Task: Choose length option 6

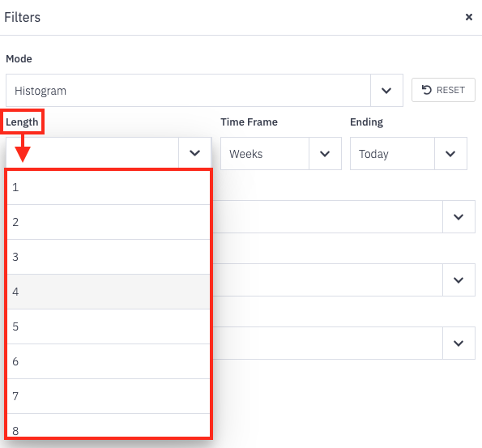Action: point(109,361)
